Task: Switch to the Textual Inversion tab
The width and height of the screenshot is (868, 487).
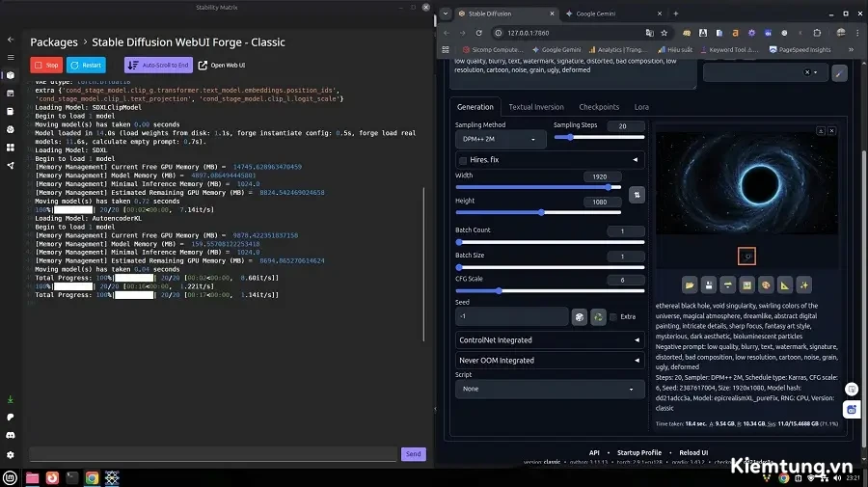Action: (536, 107)
